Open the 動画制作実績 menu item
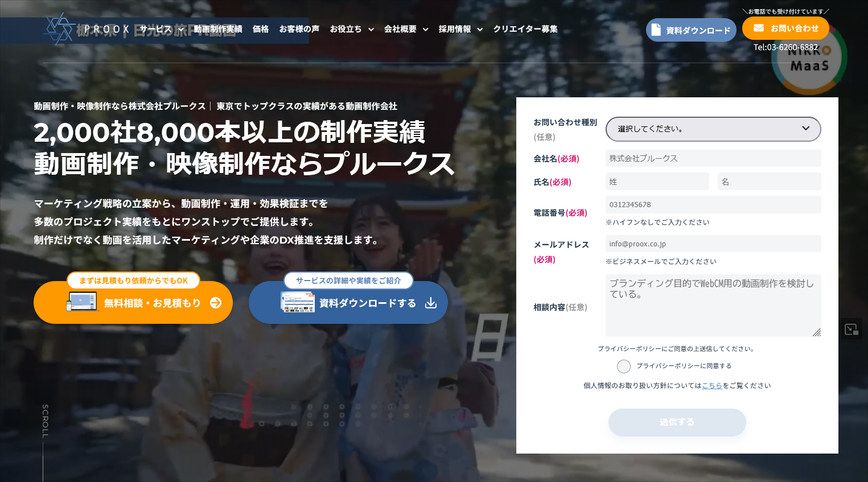 tap(218, 29)
